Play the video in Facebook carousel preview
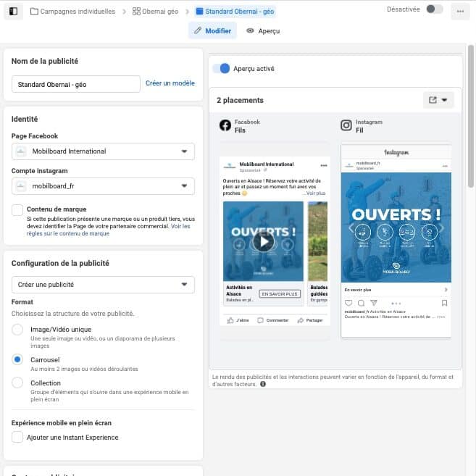This screenshot has width=476, height=476. [x=263, y=242]
